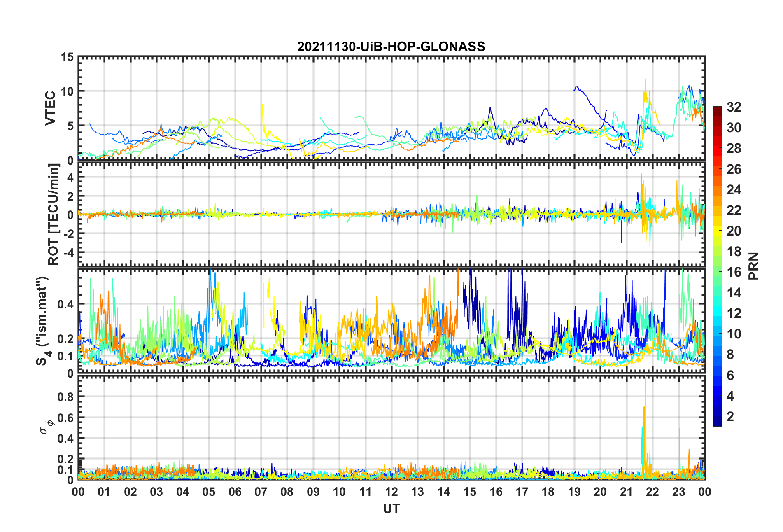
Task: Click the colorbar tick label 32
Action: pyautogui.click(x=734, y=107)
